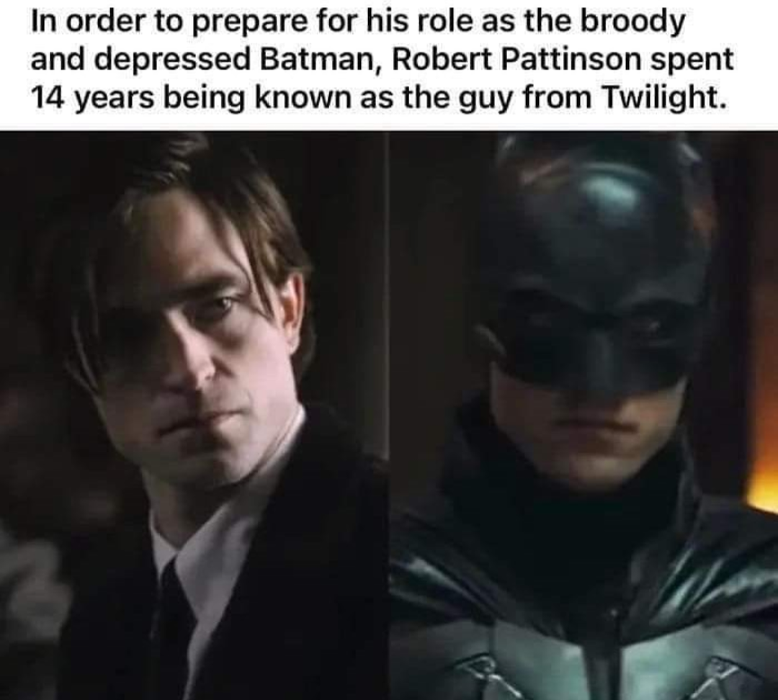Click the word "broody" in the caption
The image size is (778, 700).
pos(632,23)
